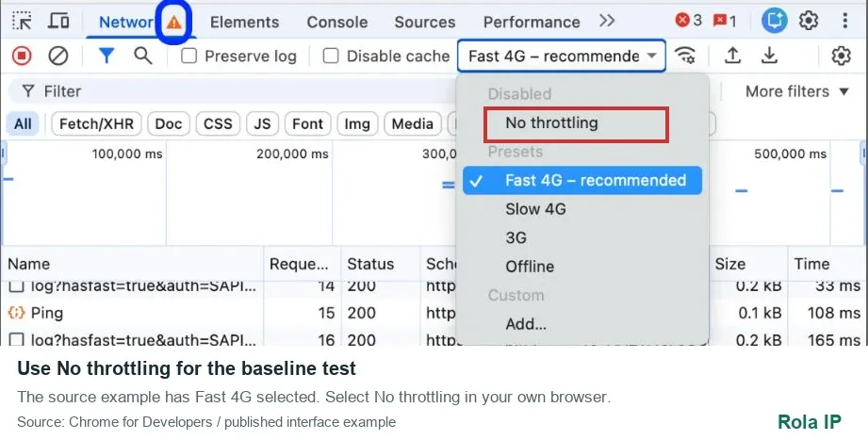Open the AI assistance icon
The height and width of the screenshot is (440, 868).
tap(774, 21)
